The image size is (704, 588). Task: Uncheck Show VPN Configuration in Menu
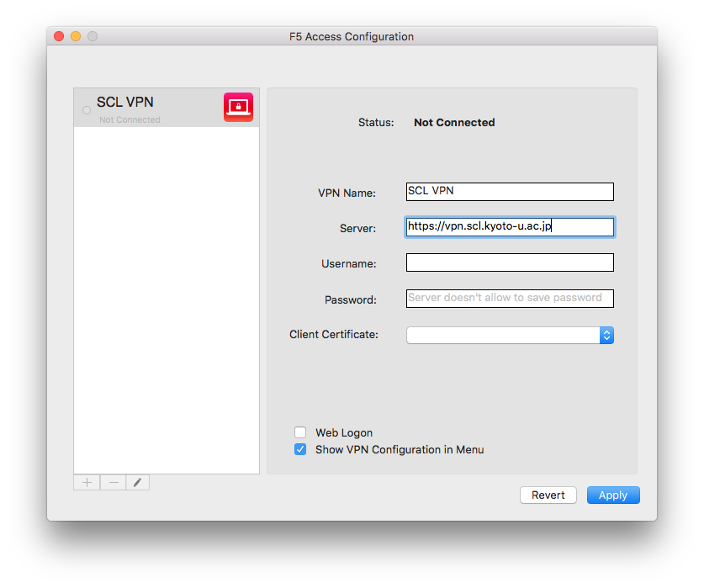coord(300,449)
